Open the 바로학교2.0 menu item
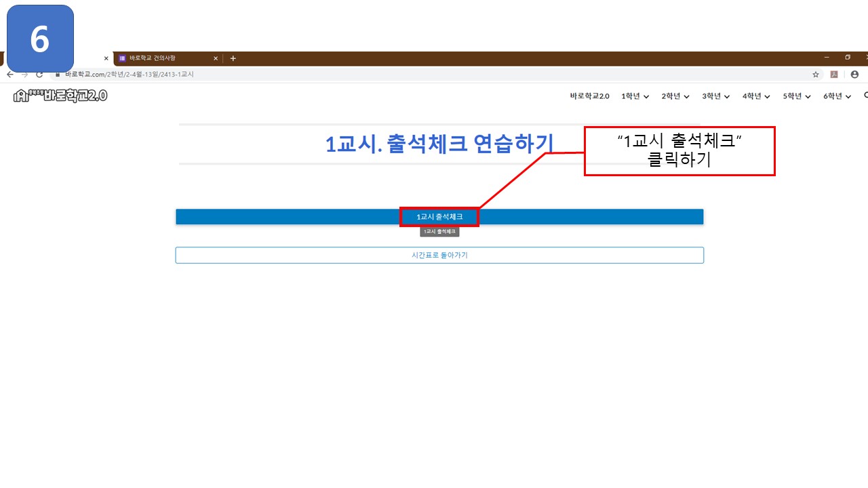This screenshot has height=488, width=868. coord(590,96)
